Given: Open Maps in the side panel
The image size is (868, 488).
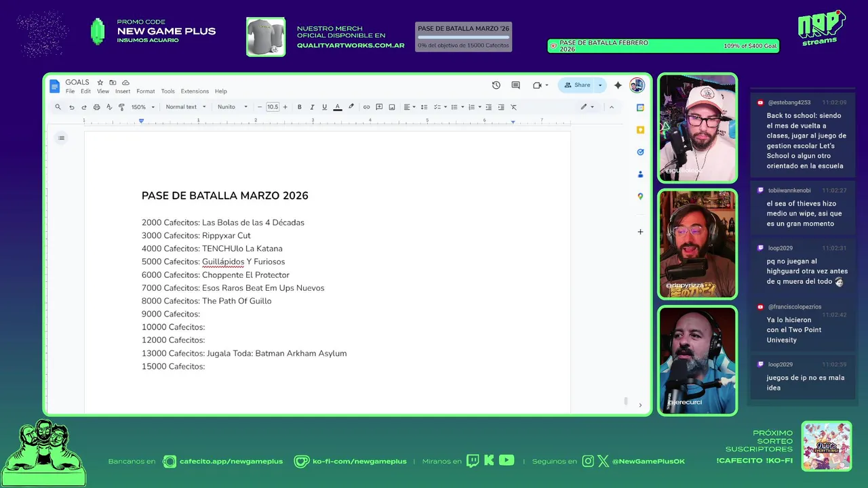Looking at the screenshot, I should coord(640,197).
